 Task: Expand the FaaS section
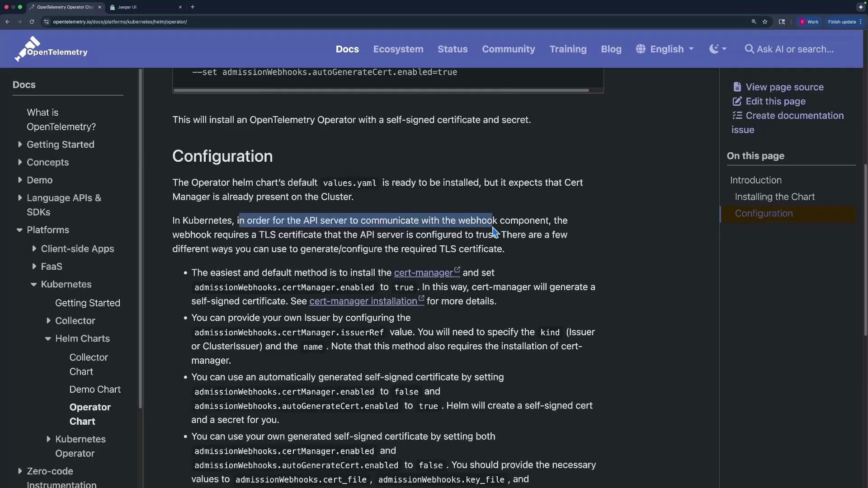pos(34,267)
